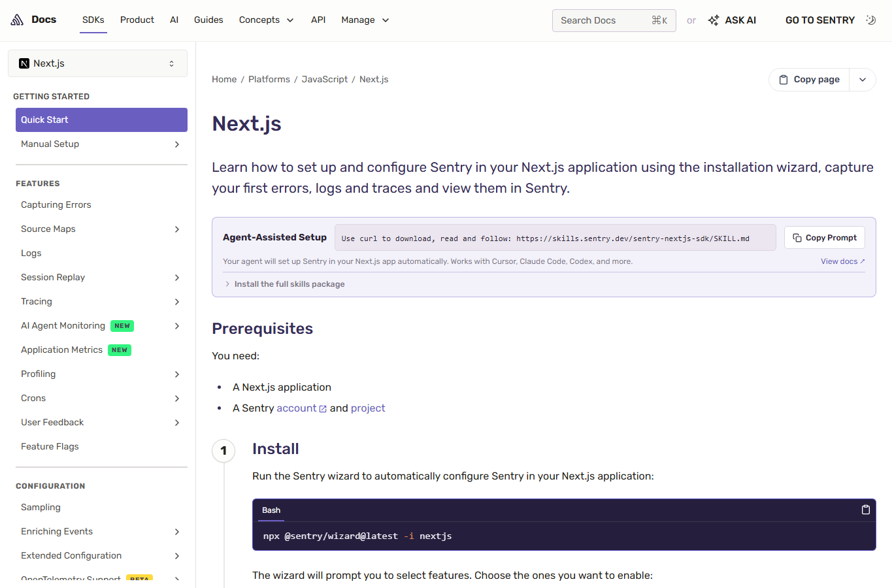Expand AI Agent Monitoring chevron

[x=177, y=326]
